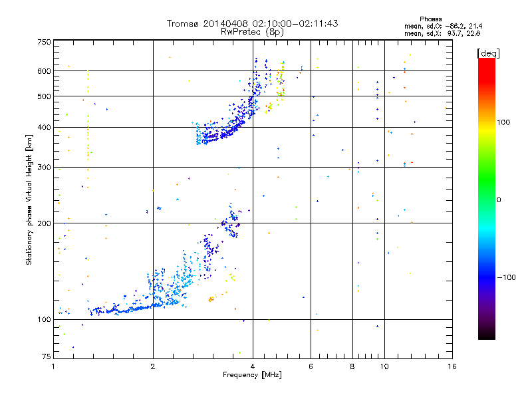532x399 pixels.
Task: Click the x-axis '8' tick label
Action: point(352,366)
